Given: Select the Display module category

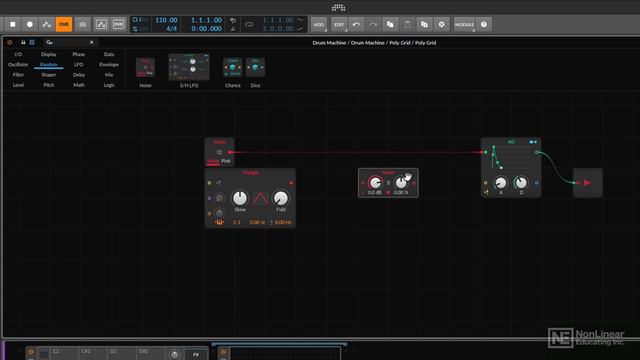Looking at the screenshot, I should [49, 54].
